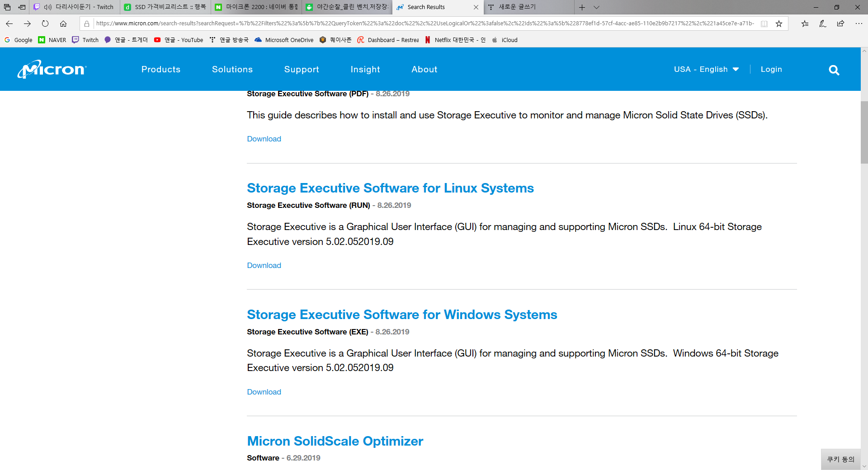Open Storage Executive Software for Windows Systems
This screenshot has height=470, width=868.
point(402,315)
